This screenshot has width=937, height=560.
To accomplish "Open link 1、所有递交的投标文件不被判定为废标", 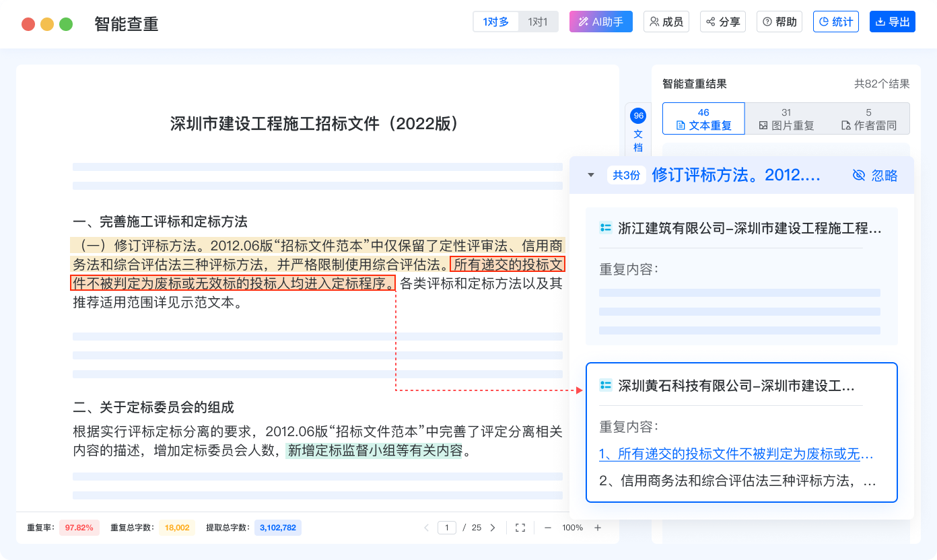I will [736, 455].
